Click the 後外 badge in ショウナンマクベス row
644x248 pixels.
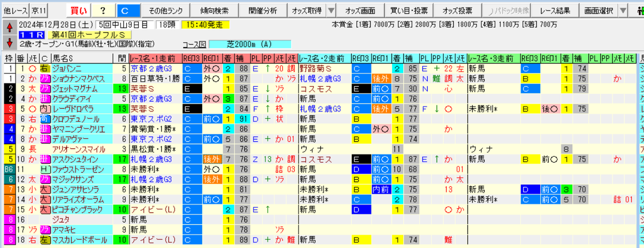click(x=381, y=79)
